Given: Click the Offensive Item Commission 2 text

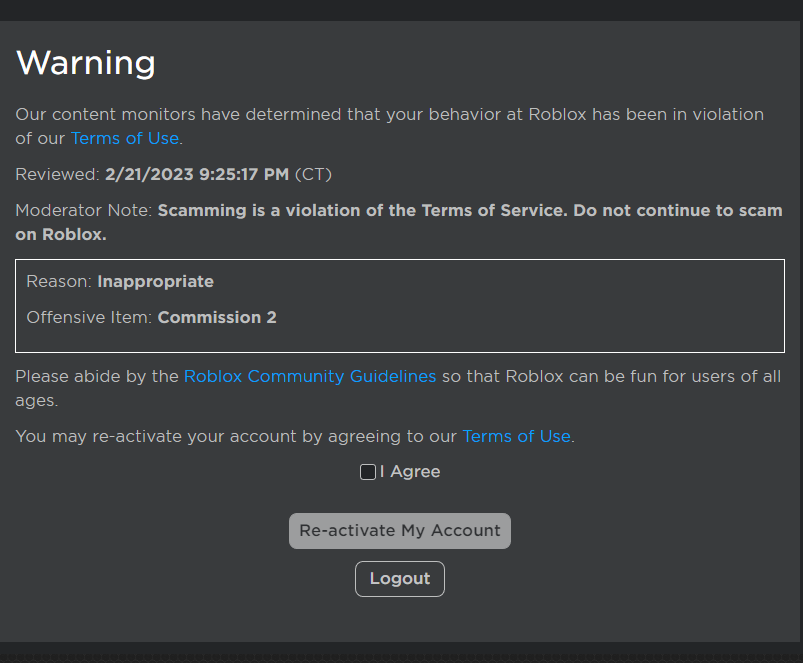Looking at the screenshot, I should pyautogui.click(x=151, y=317).
